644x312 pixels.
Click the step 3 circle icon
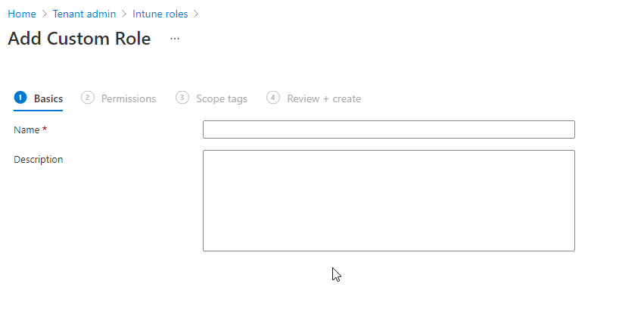182,98
